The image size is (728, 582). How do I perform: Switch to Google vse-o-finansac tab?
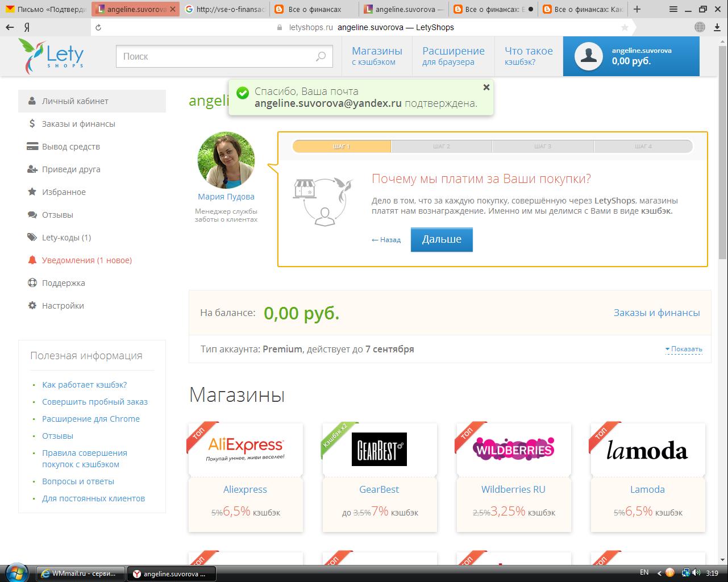[x=225, y=9]
